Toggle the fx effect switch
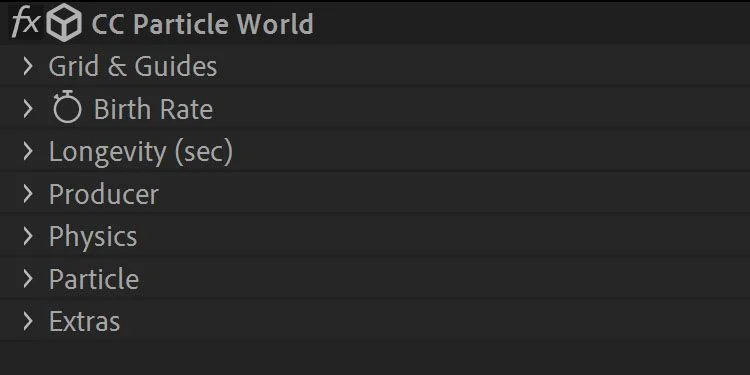 pos(25,22)
